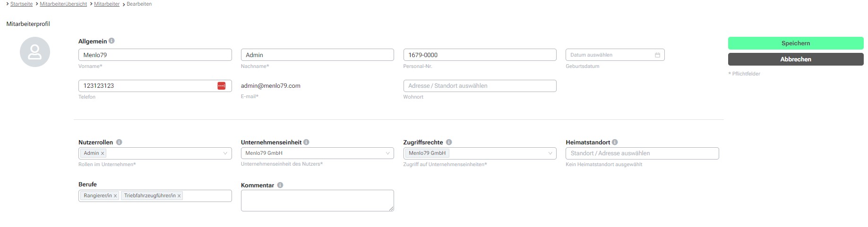
Task: Open the Unternehmenseinheit dropdown
Action: (x=317, y=153)
